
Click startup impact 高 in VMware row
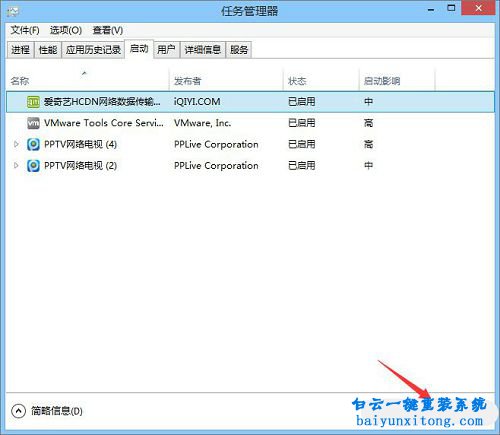click(368, 123)
